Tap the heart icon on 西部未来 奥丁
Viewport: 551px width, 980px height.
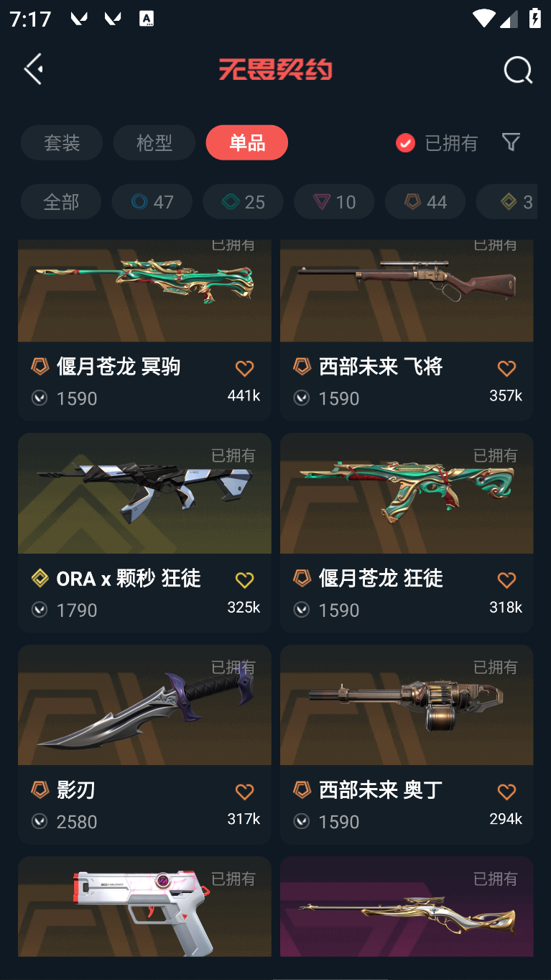pos(506,792)
